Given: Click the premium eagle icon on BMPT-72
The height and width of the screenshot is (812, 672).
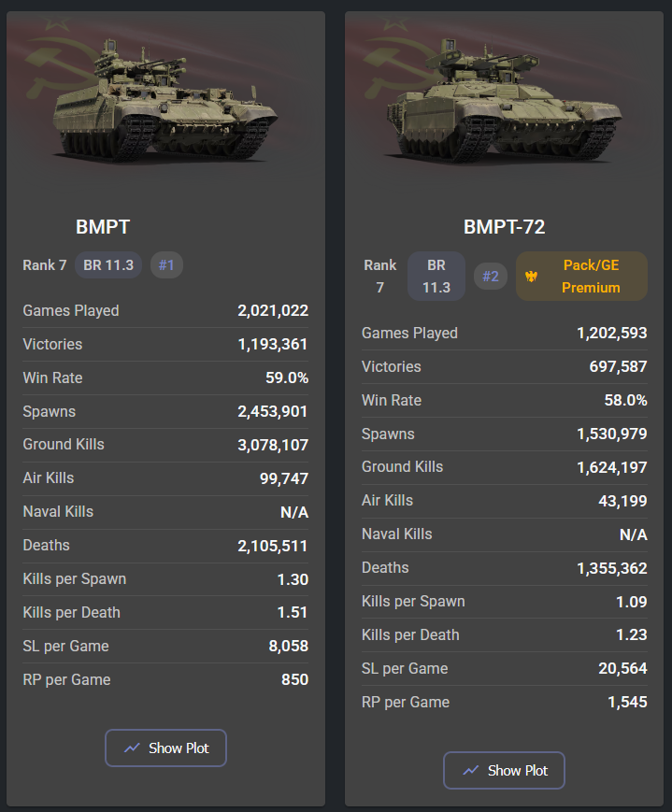Looking at the screenshot, I should click(x=531, y=277).
